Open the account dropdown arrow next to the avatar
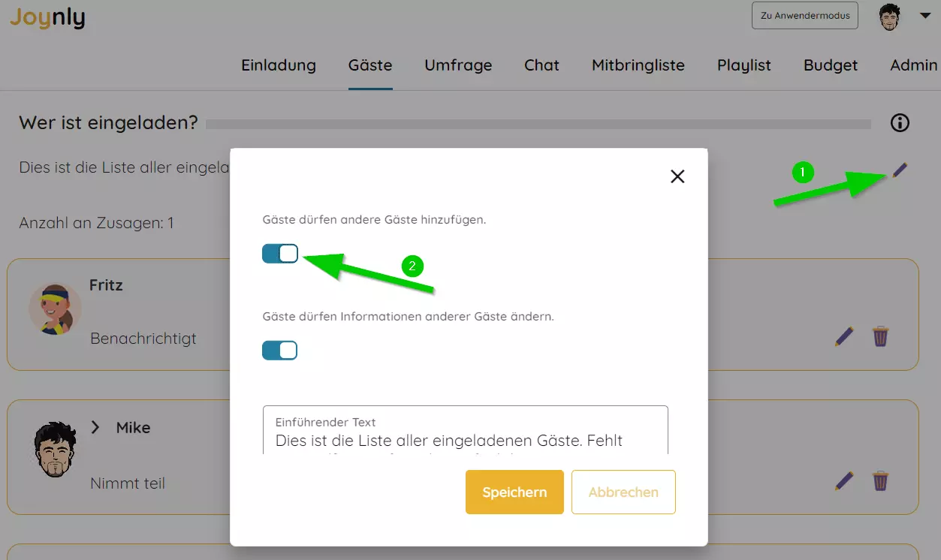 [x=924, y=15]
